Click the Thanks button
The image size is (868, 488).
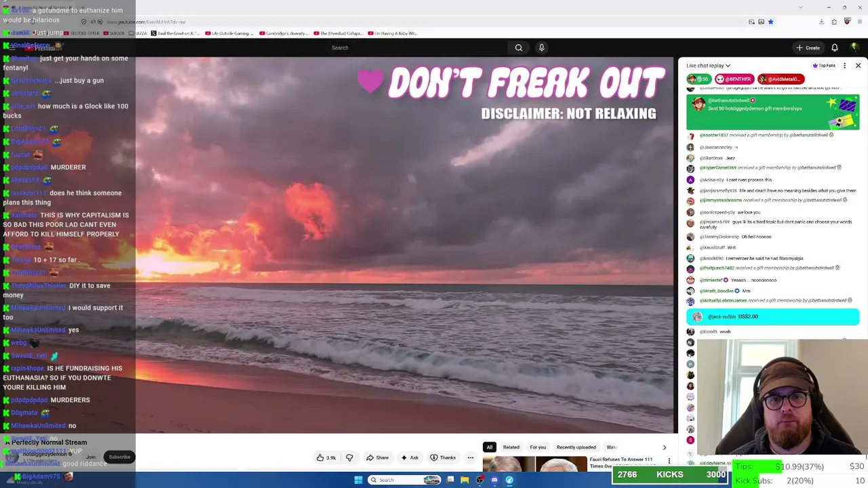tap(443, 457)
